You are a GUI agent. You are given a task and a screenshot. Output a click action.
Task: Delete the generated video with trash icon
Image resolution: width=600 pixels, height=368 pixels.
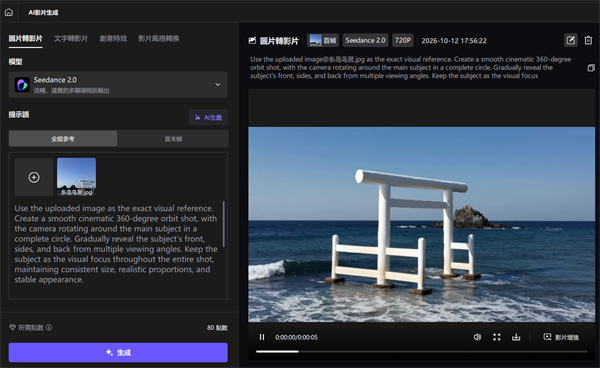click(x=589, y=40)
